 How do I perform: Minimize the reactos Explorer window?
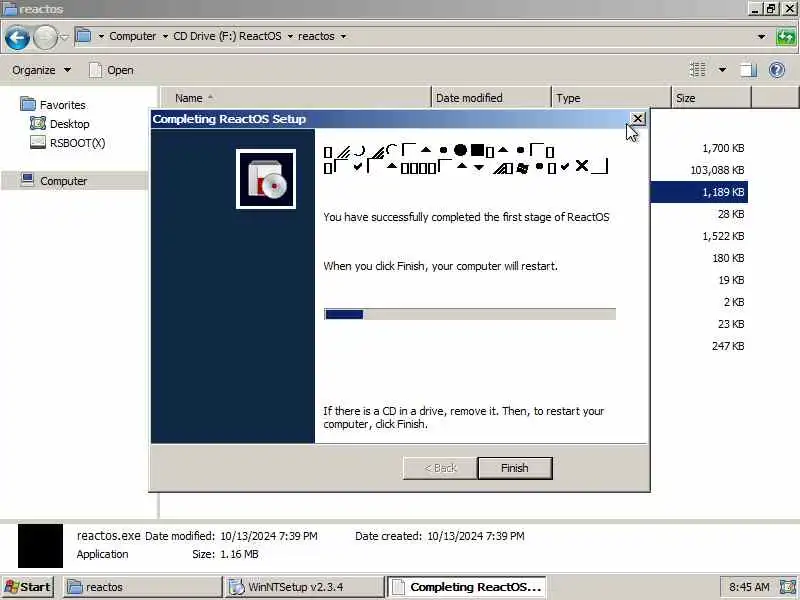click(x=755, y=9)
